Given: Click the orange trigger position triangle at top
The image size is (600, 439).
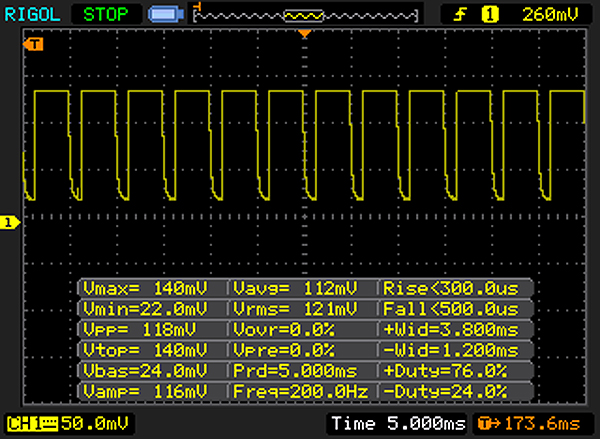Looking at the screenshot, I should point(305,34).
